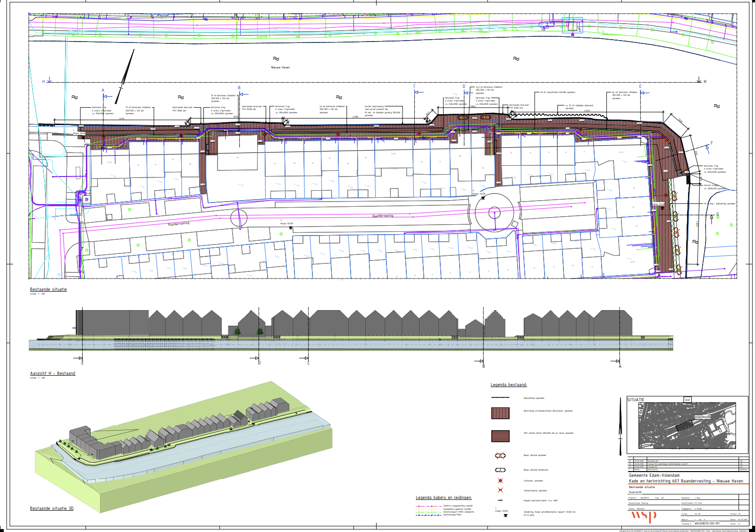Click the 'Legenda kabels en leidingen:' heading
Screen dimensions: 756x532
click(x=444, y=498)
